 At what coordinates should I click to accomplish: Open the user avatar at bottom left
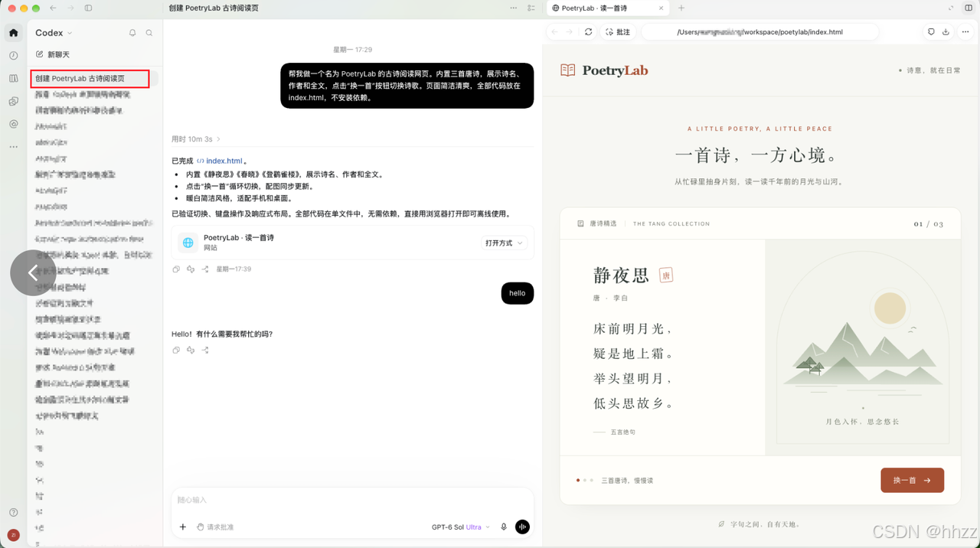[13, 535]
